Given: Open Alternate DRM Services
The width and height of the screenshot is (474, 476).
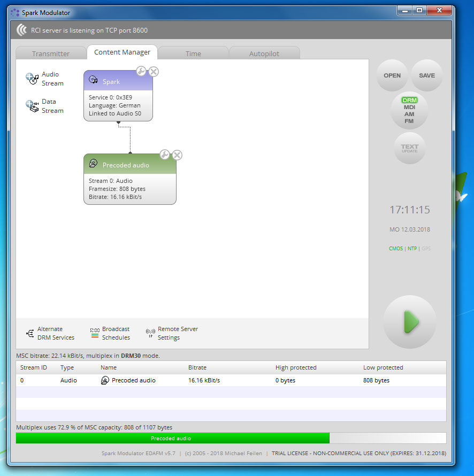Looking at the screenshot, I should pyautogui.click(x=50, y=333).
